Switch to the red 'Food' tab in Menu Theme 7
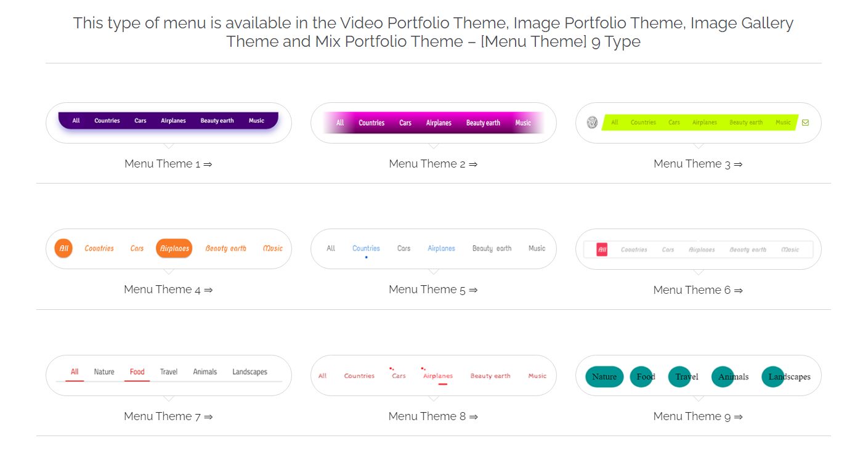The height and width of the screenshot is (462, 868). 137,372
